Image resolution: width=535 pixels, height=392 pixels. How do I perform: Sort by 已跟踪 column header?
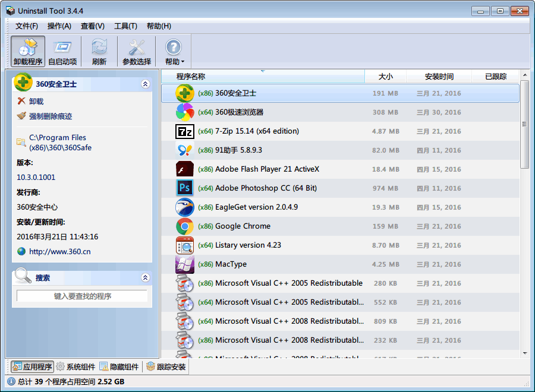click(x=496, y=77)
